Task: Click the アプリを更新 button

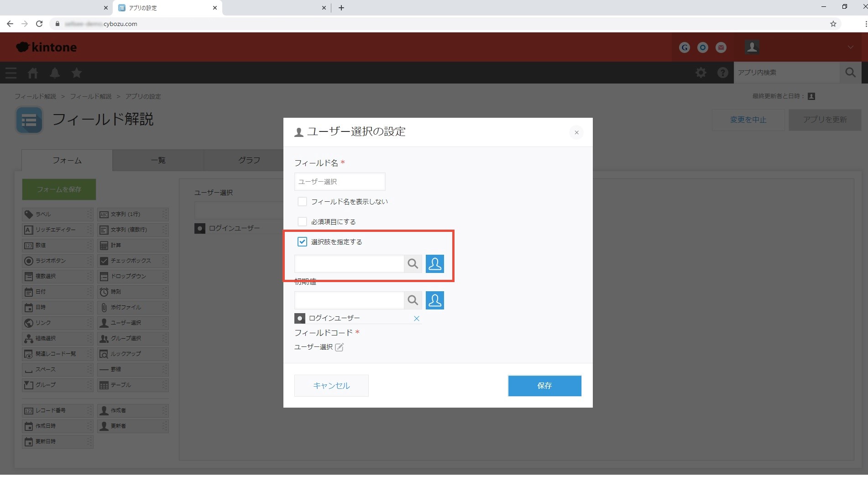Action: tap(825, 120)
